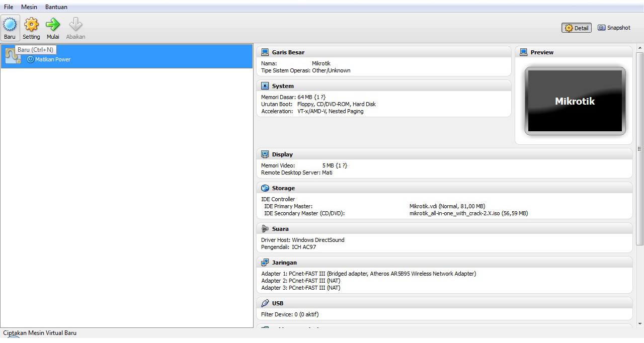This screenshot has width=644, height=343.
Task: Open the Suara section header
Action: pos(445,229)
